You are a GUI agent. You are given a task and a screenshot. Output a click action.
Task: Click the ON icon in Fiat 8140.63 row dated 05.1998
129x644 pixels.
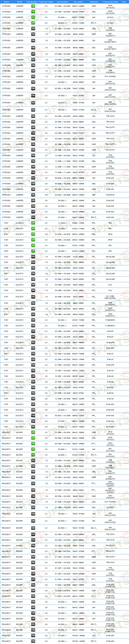click(33, 393)
